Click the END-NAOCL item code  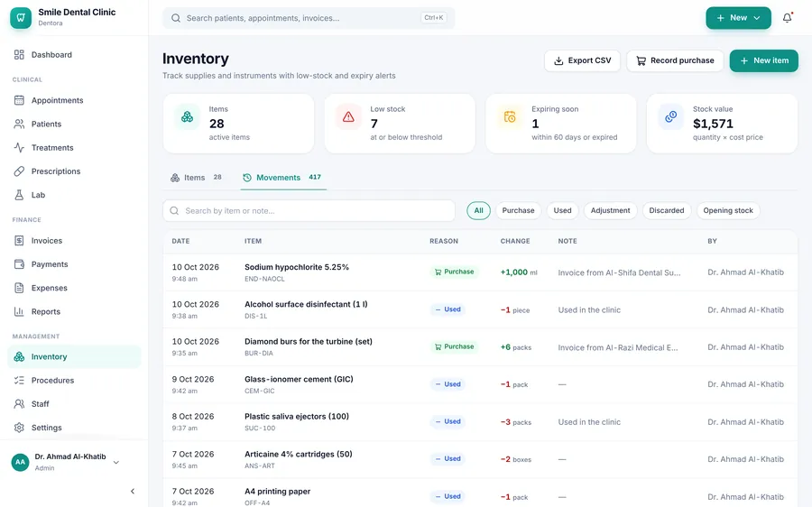point(264,279)
